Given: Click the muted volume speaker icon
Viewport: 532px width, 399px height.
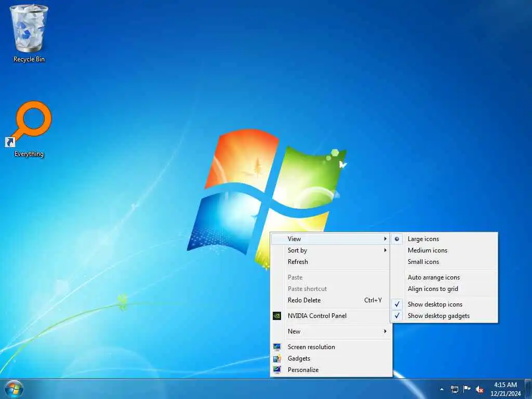Looking at the screenshot, I should [480, 390].
